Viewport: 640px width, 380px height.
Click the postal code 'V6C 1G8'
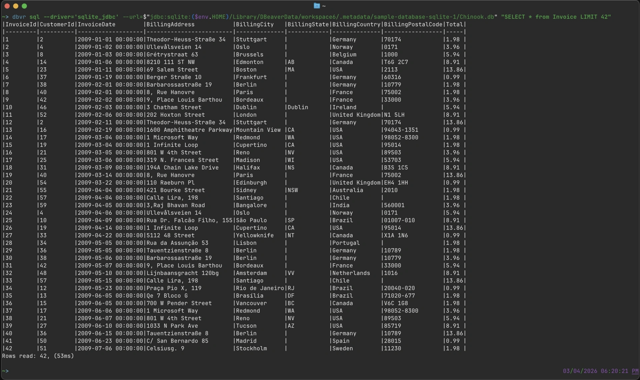click(396, 304)
